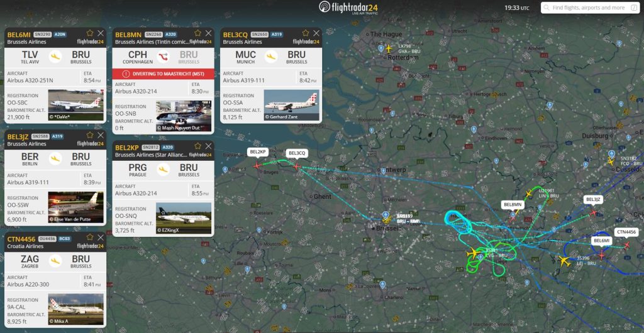This screenshot has height=333, width=644.
Task: Toggle star on BEL3CQ flight card
Action: [x=306, y=33]
